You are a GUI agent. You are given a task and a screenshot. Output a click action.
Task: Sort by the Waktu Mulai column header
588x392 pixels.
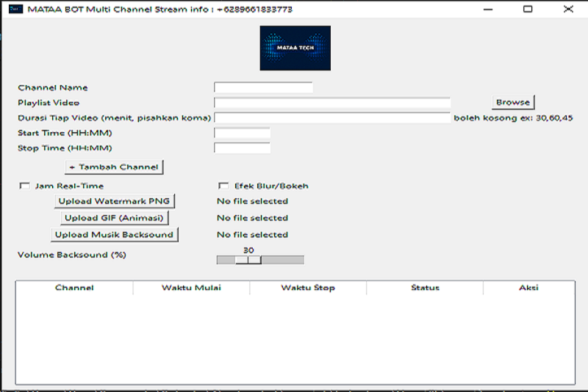click(x=191, y=288)
